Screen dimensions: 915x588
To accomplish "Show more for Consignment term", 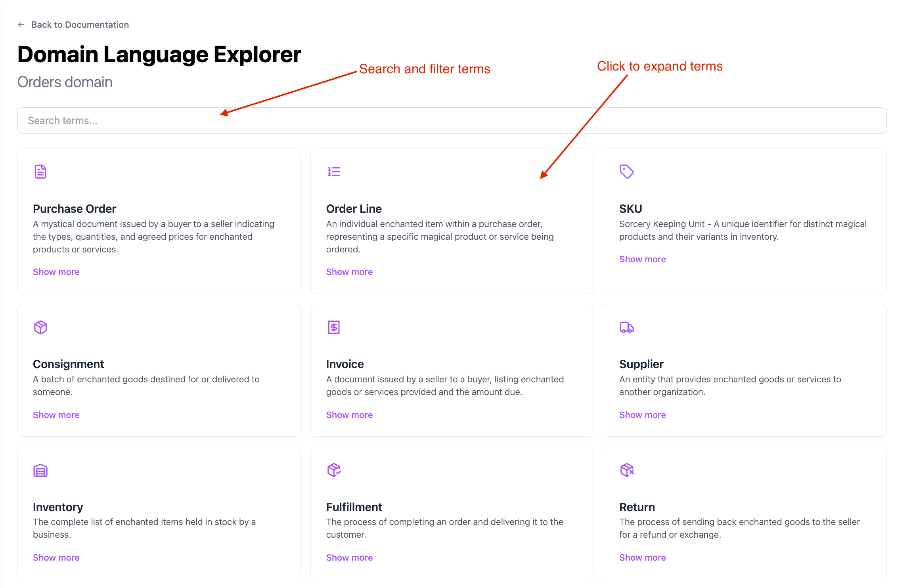I will tap(56, 415).
